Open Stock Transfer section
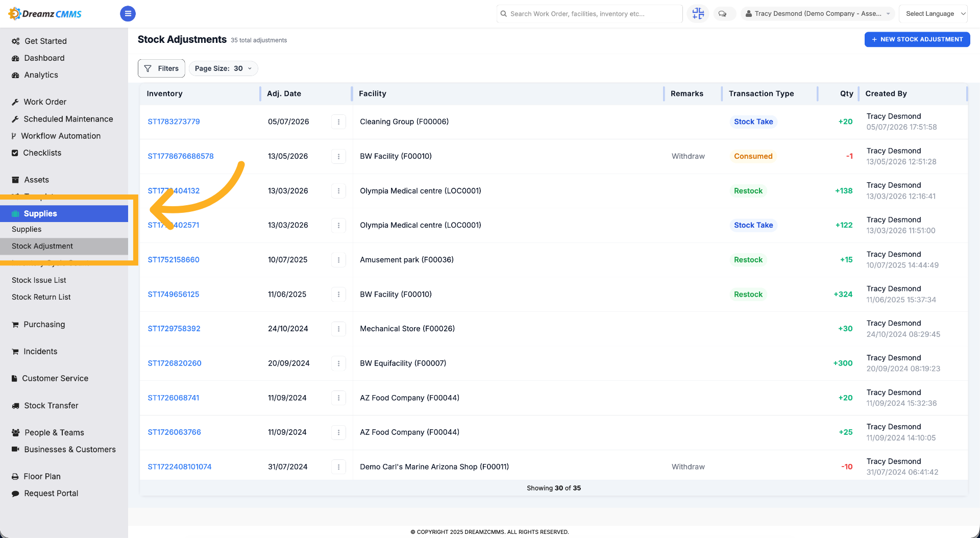The image size is (980, 538). point(51,405)
